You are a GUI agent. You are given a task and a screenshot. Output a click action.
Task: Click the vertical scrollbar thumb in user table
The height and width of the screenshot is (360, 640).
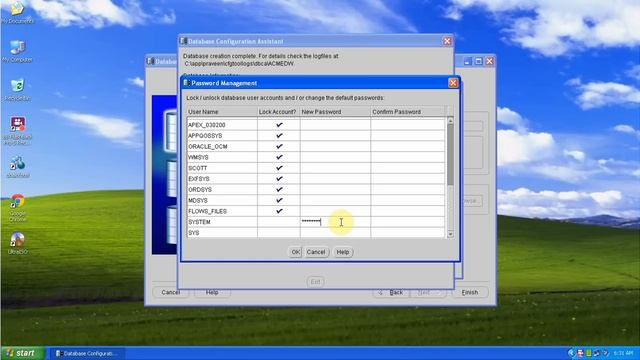(450, 154)
